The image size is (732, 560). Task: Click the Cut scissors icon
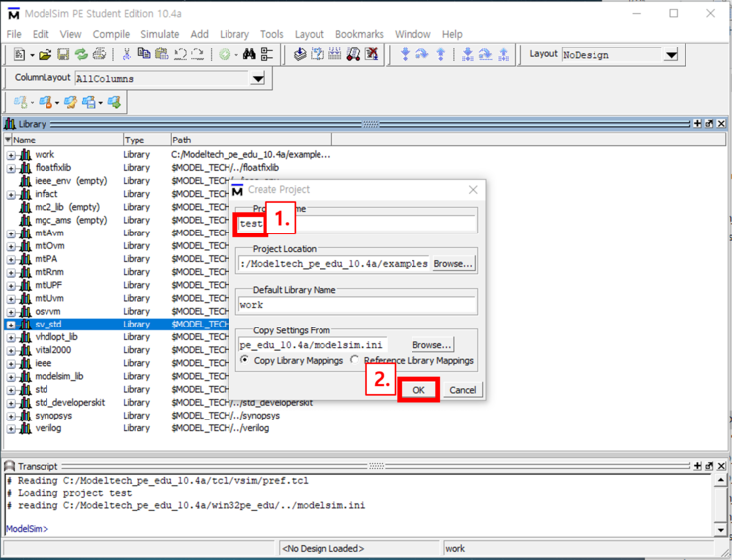coord(126,55)
